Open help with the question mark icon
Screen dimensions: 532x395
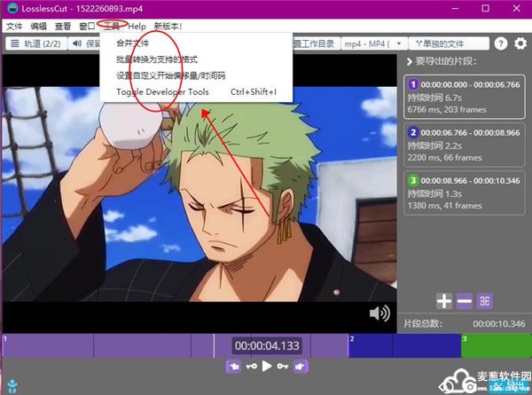(501, 43)
